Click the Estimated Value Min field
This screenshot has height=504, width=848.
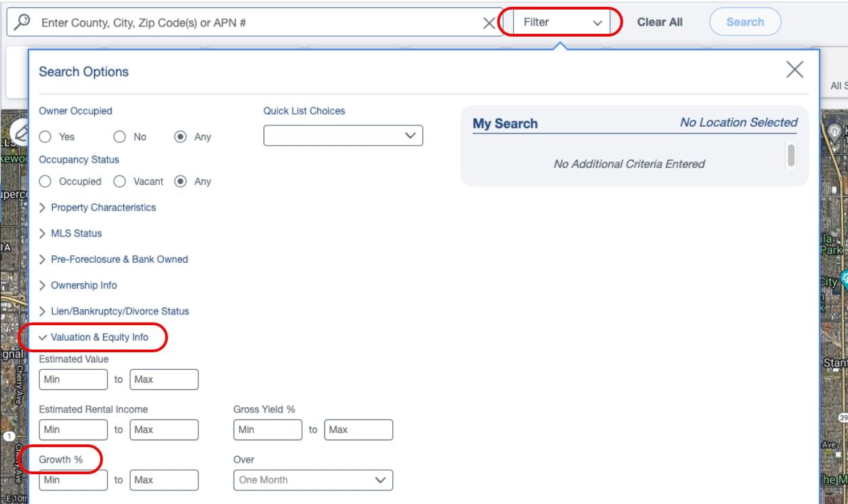pyautogui.click(x=73, y=379)
